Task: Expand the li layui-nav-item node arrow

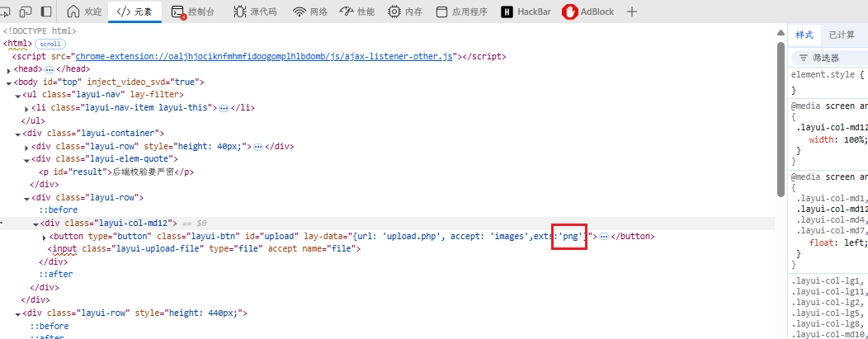Action: coord(26,109)
